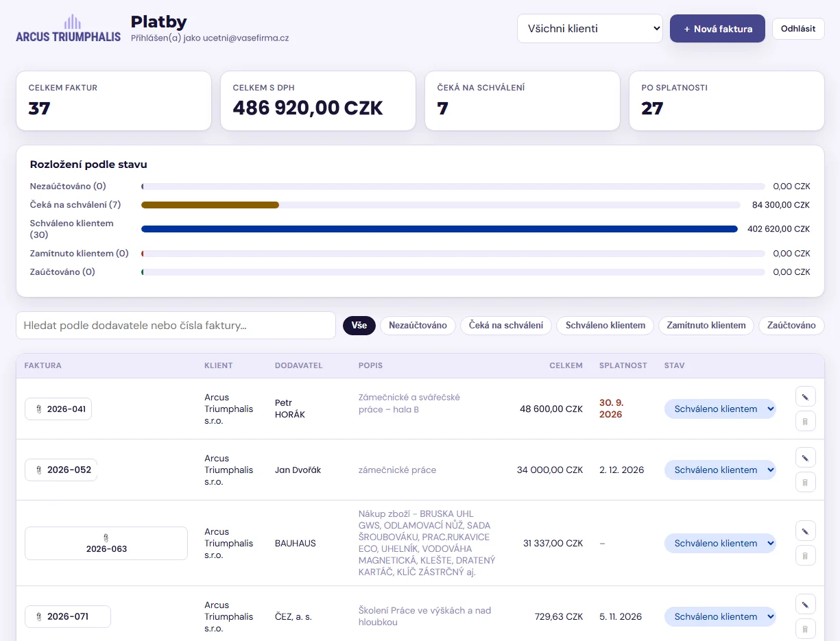Click the 'Čeká na schválení (7)' status label
This screenshot has width=840, height=641.
coord(75,205)
